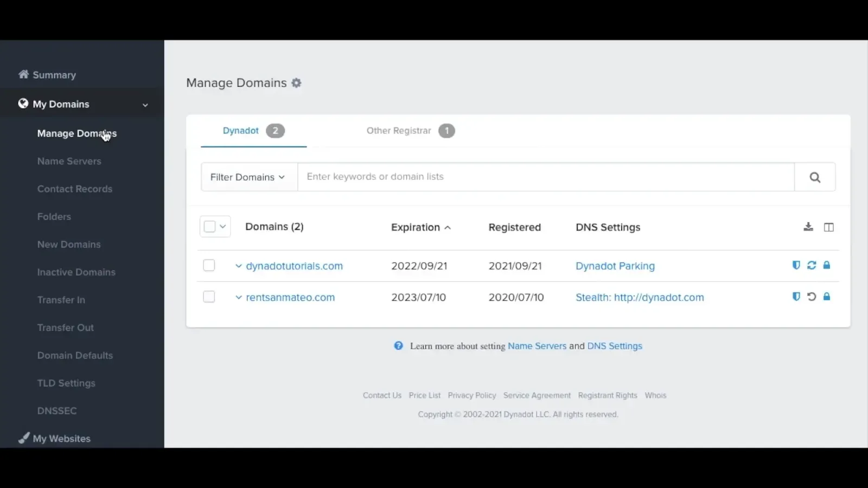This screenshot has width=868, height=488.
Task: Click registered date 2021/09/21
Action: 515,266
